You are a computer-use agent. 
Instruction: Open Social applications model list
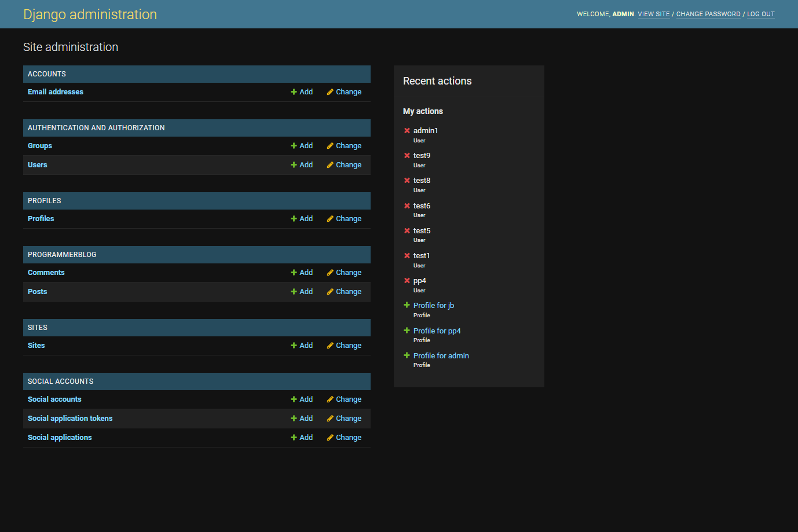60,438
